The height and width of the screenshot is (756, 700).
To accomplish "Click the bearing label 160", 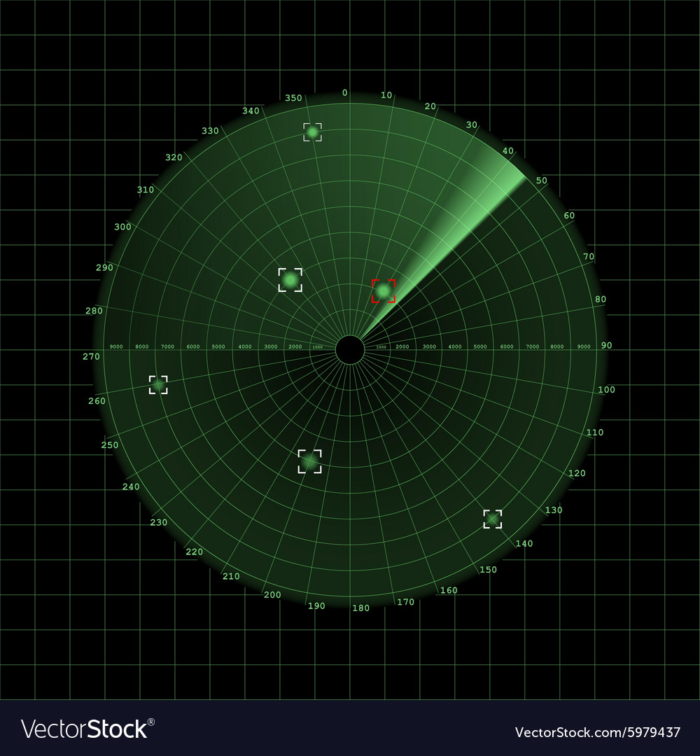I will pyautogui.click(x=449, y=590).
